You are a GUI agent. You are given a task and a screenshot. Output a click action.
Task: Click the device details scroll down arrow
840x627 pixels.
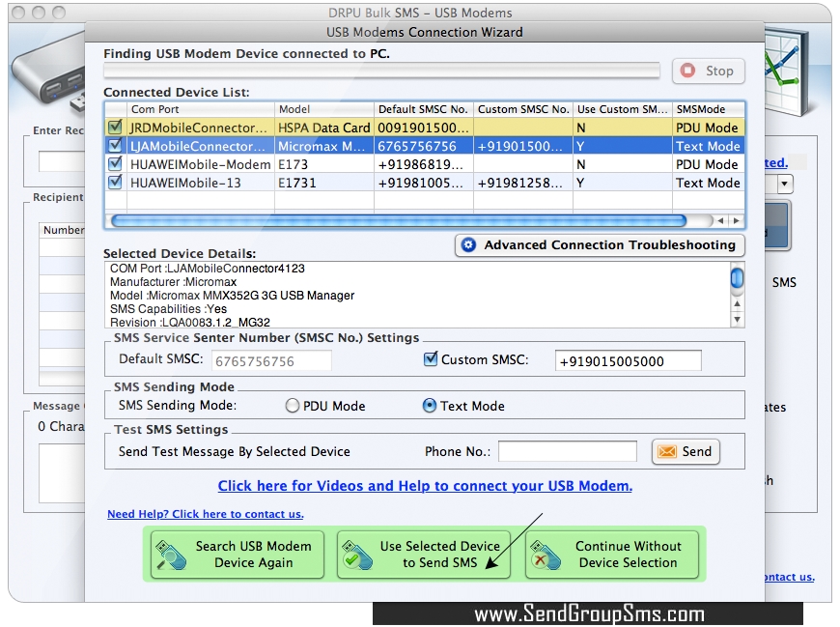[737, 320]
